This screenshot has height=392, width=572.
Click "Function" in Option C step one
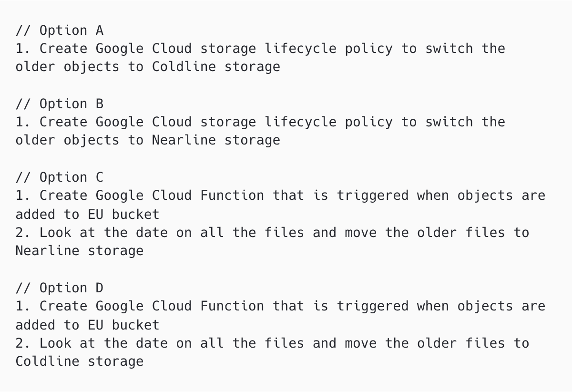(x=232, y=196)
